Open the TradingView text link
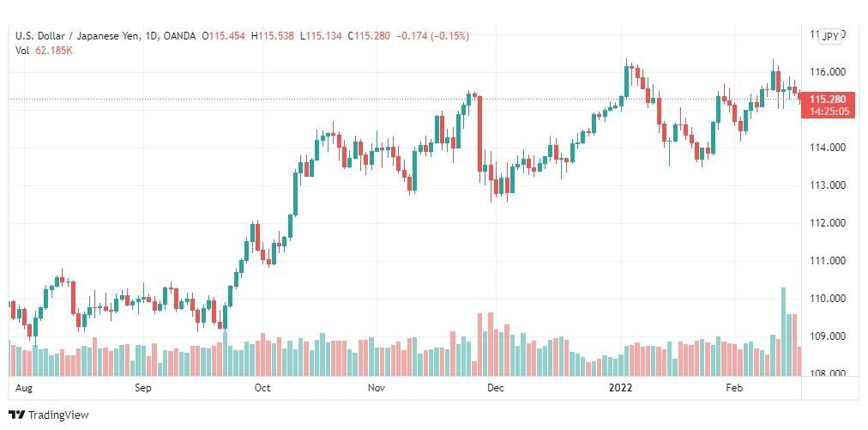868x430 pixels. (x=58, y=415)
